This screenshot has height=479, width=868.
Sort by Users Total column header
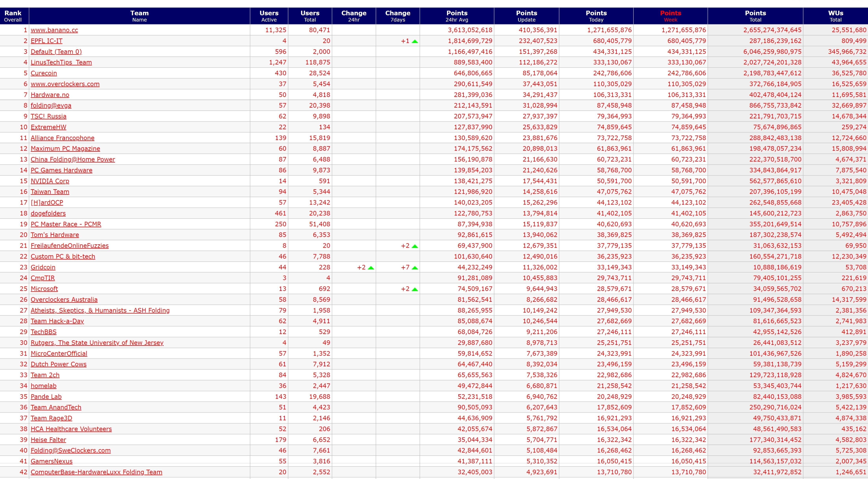tap(310, 16)
